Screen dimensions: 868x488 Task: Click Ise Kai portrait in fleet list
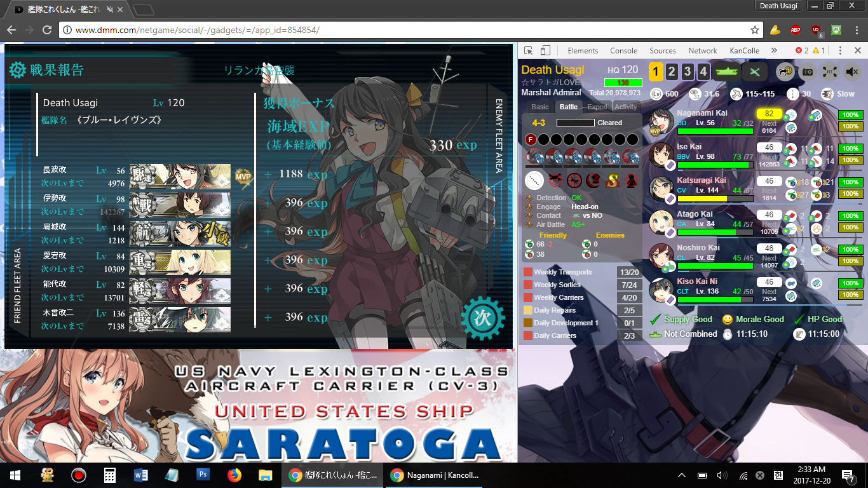(x=661, y=156)
